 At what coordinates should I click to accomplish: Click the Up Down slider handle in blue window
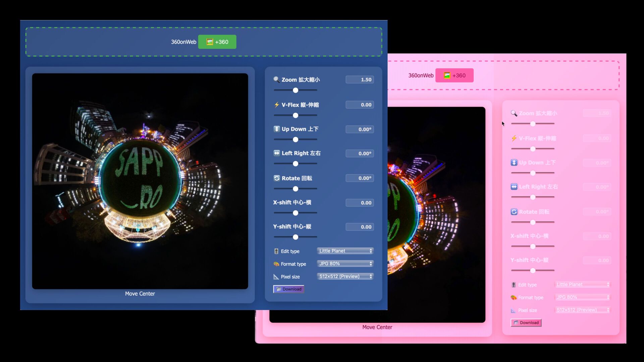tap(296, 139)
